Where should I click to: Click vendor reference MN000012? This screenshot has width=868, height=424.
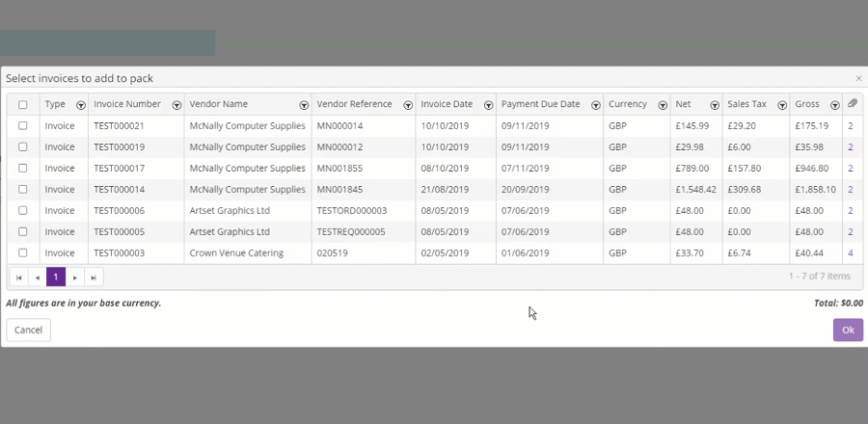pyautogui.click(x=339, y=146)
